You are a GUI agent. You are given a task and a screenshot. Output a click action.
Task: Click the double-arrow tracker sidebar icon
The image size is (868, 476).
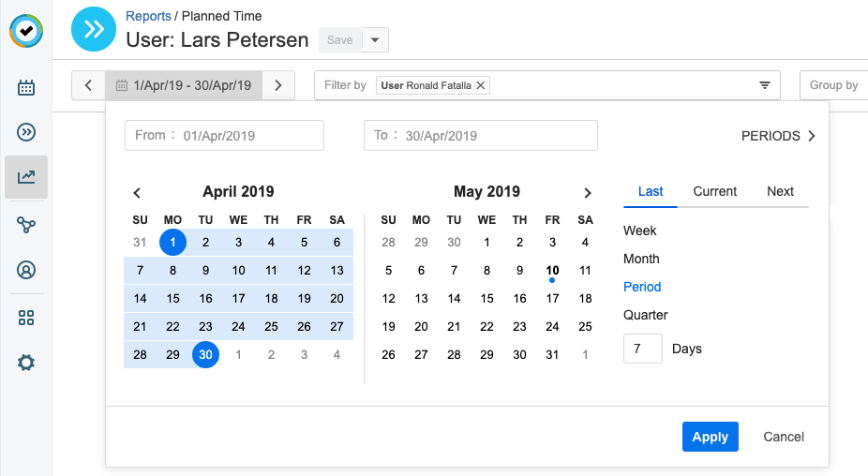tap(26, 132)
